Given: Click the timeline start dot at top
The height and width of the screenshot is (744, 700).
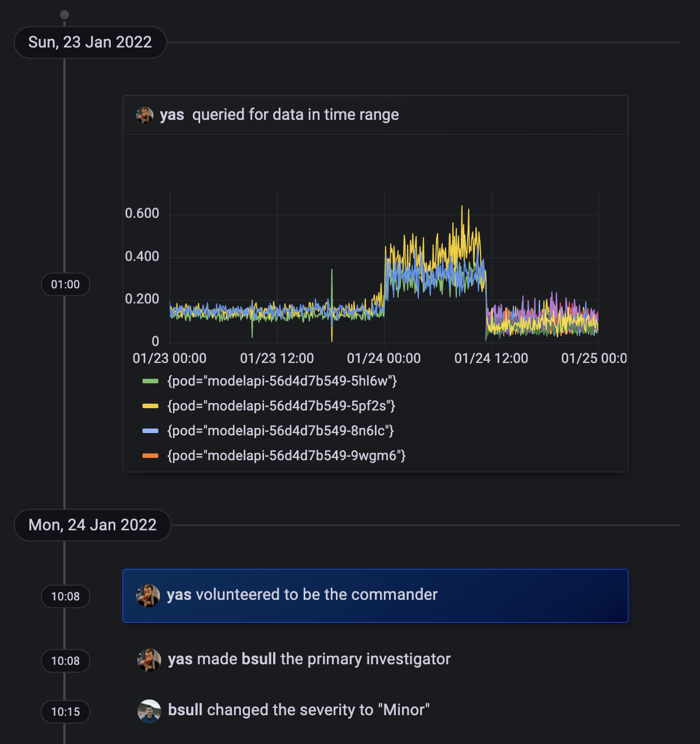Looking at the screenshot, I should click(64, 15).
